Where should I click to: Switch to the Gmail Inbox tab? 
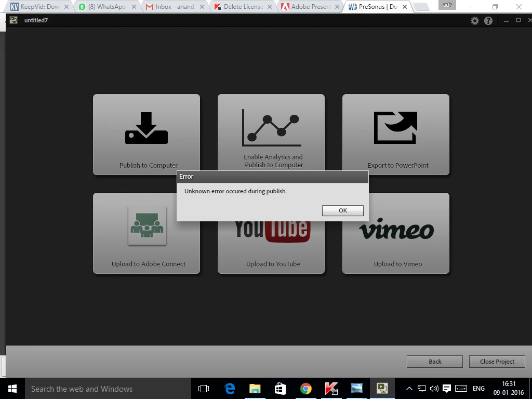coord(175,6)
